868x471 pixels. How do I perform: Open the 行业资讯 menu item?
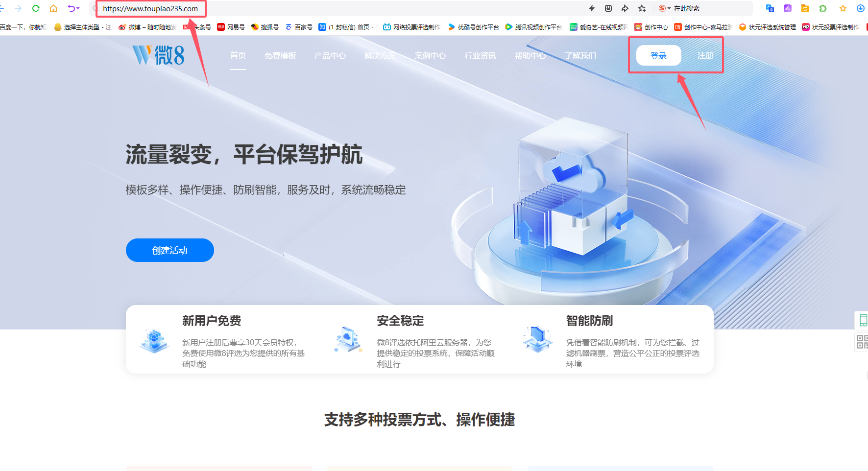point(480,55)
